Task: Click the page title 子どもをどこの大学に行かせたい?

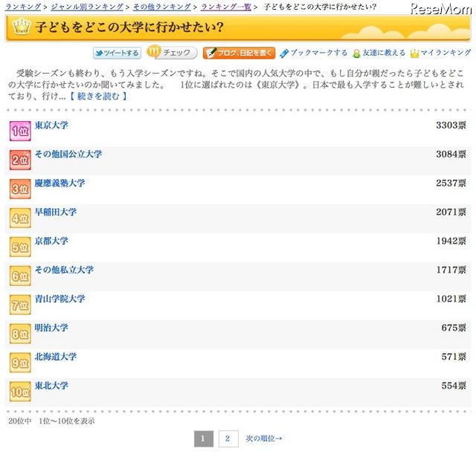Action: click(129, 27)
